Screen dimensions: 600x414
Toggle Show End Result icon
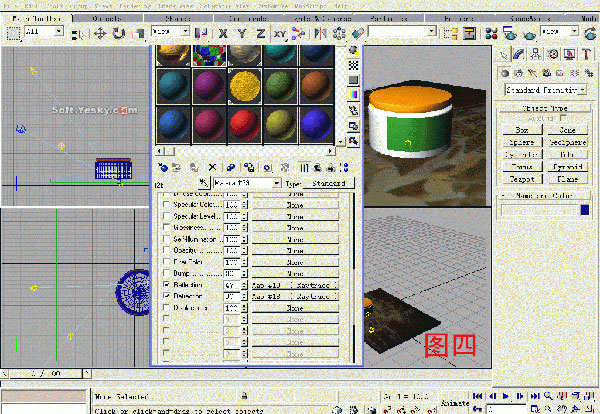tap(304, 168)
